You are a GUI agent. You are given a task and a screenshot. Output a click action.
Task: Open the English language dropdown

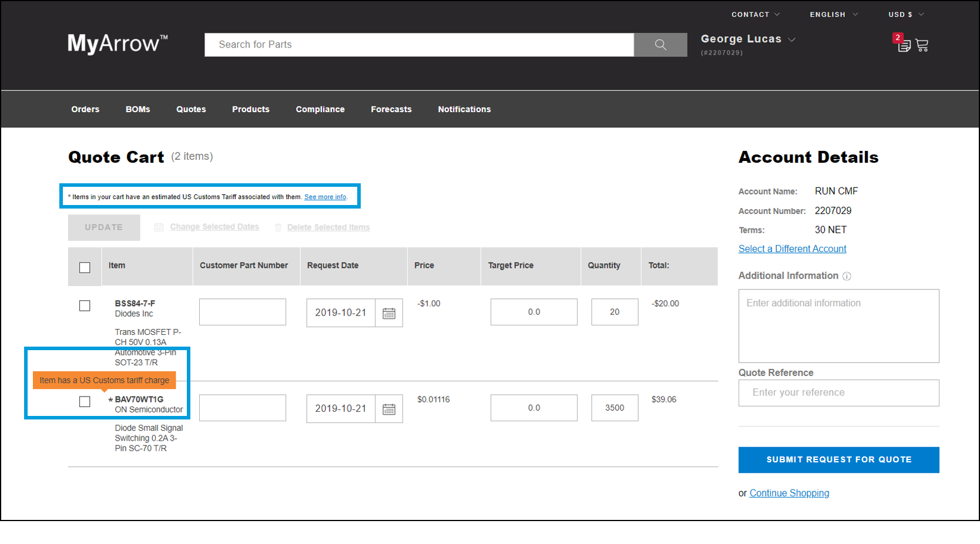click(833, 14)
